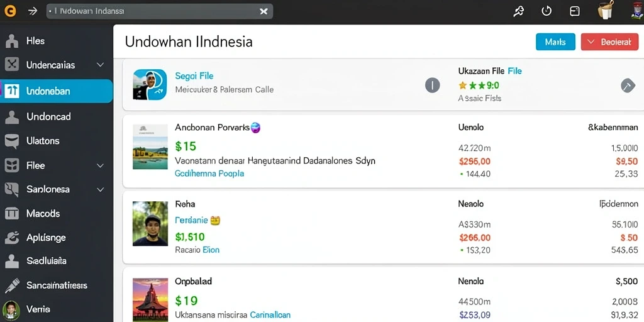Click the Onpbalad temple thumbnail
The width and height of the screenshot is (644, 322).
click(150, 300)
